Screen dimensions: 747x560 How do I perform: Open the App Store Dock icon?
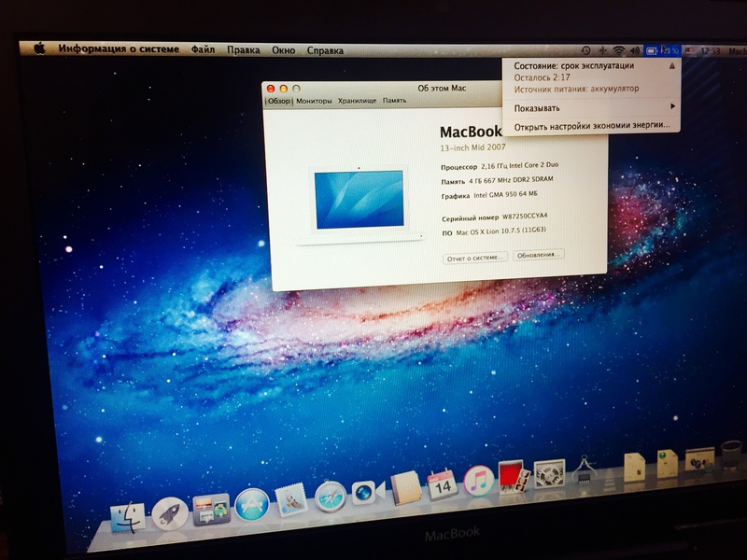coord(252,503)
